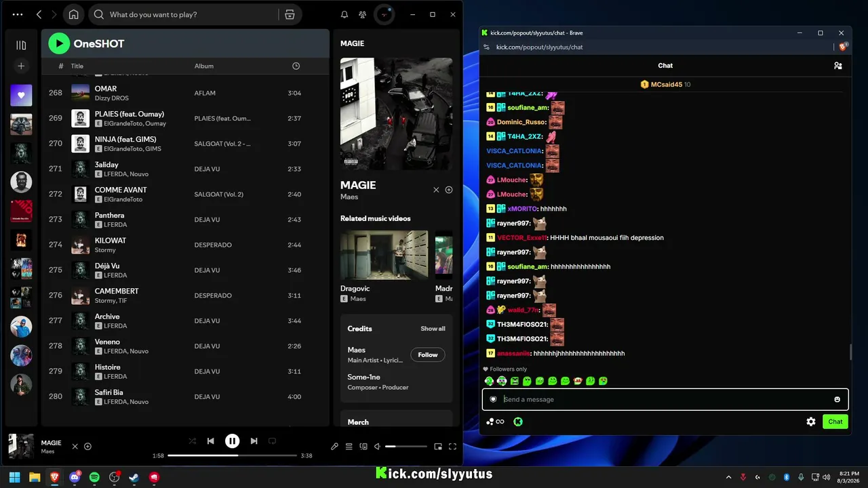Open the Browse icon in the search bar
Viewport: 868px width, 488px height.
coord(290,14)
